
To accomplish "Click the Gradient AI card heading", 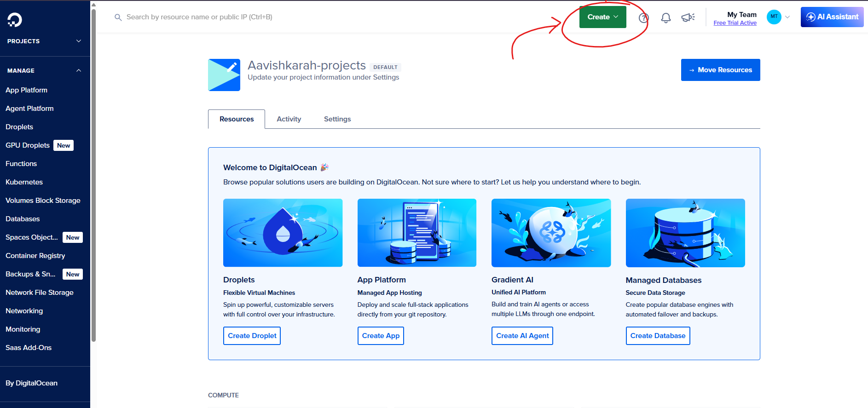I will 512,280.
